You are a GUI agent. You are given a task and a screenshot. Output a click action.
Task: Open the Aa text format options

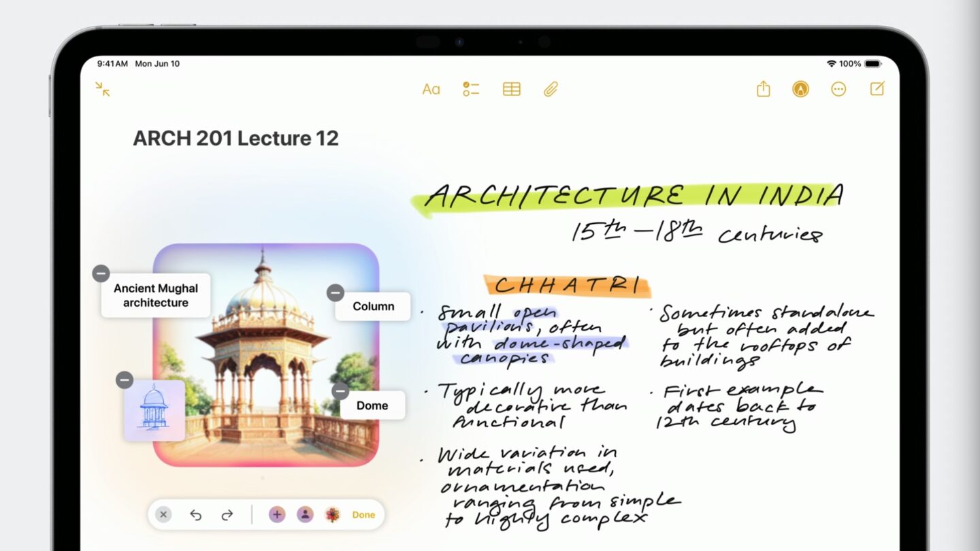tap(431, 89)
